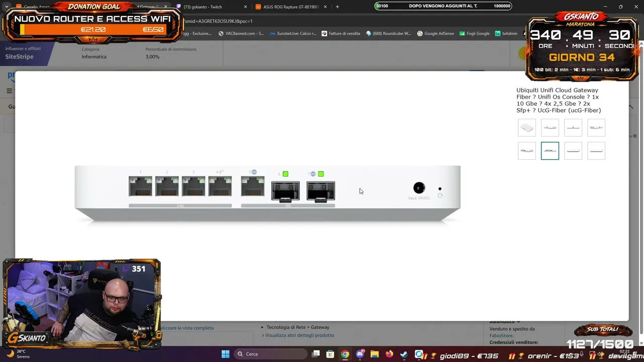This screenshot has width=644, height=362.
Task: Click the large router rear-panel product image
Action: click(268, 193)
